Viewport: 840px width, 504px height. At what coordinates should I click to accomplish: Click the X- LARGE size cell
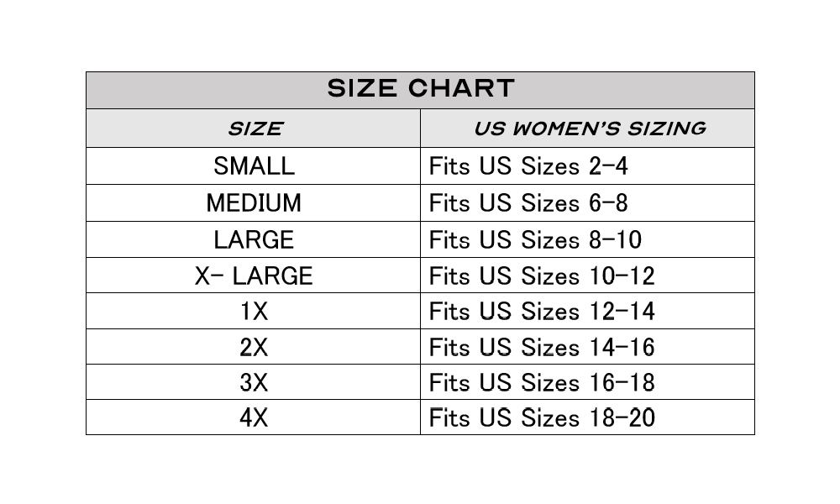[254, 276]
